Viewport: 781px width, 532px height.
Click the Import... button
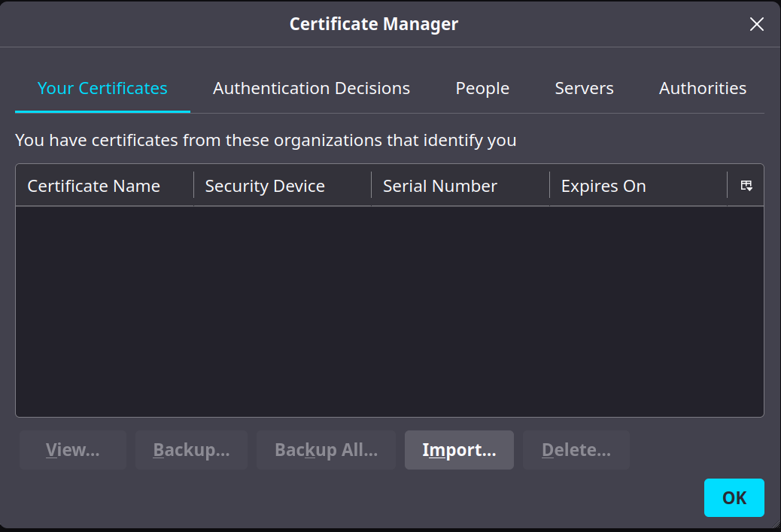tap(459, 450)
